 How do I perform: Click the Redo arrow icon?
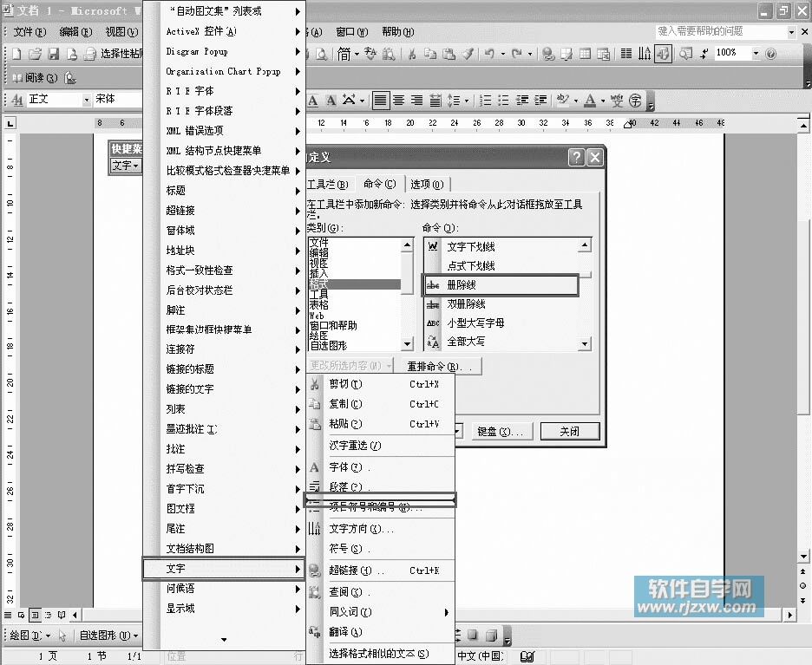coord(516,53)
